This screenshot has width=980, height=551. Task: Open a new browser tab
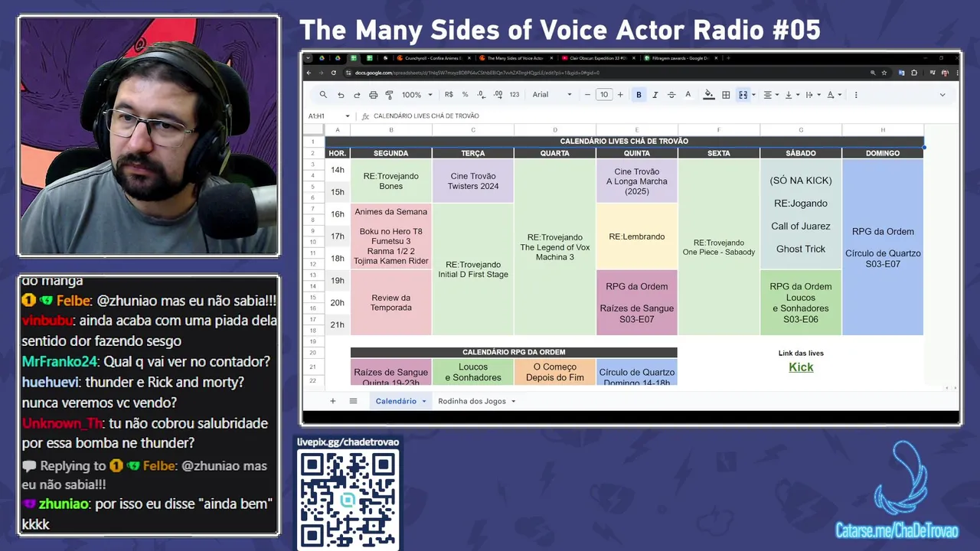(728, 58)
